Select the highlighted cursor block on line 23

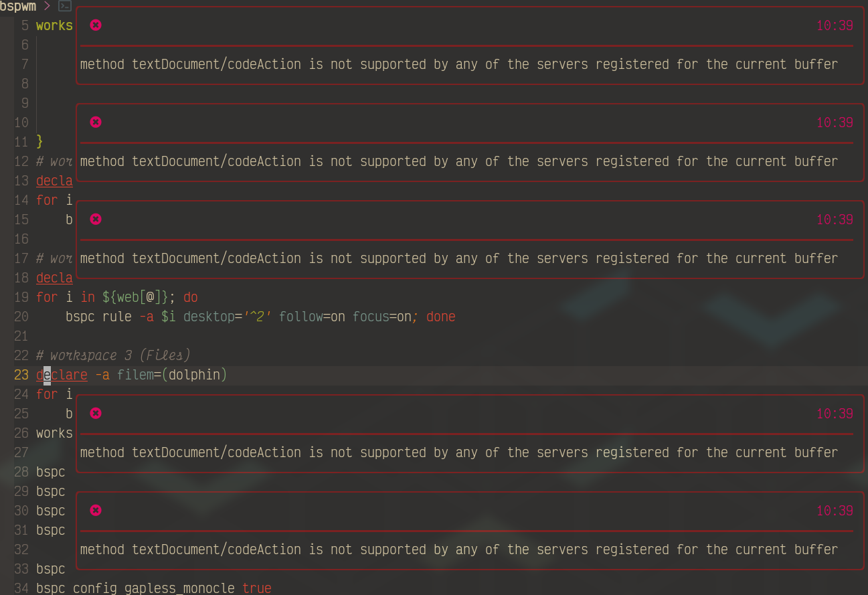[46, 375]
